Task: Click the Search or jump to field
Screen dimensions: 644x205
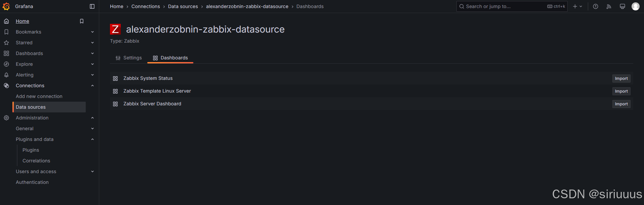Action: point(512,6)
